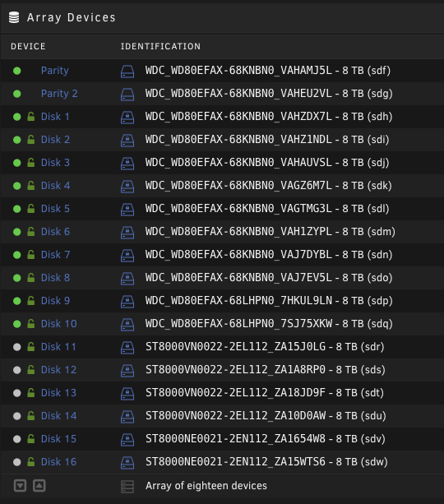Click the disk icon next to VAHZDX7L
This screenshot has width=444, height=504.
point(127,117)
